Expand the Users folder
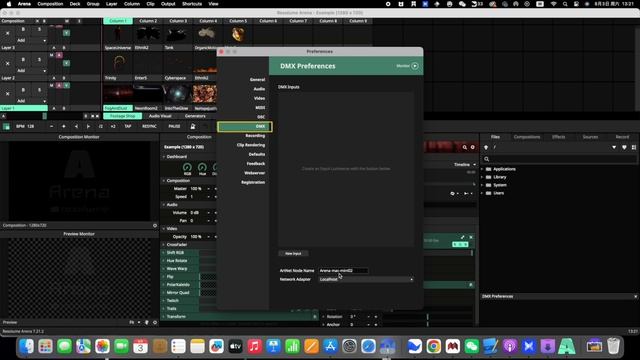This screenshot has height=360, width=640. (482, 193)
